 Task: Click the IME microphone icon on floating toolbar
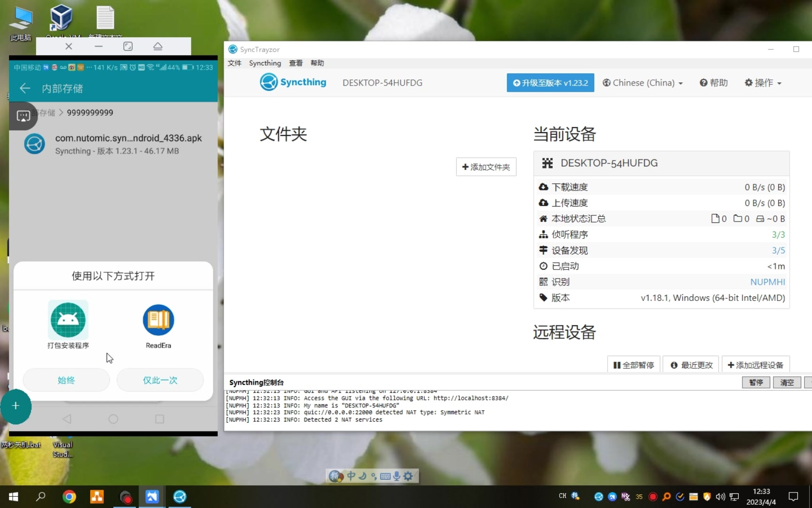397,476
